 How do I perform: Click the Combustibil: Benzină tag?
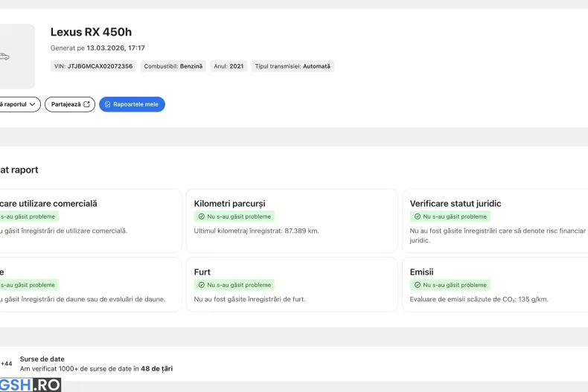(x=173, y=66)
